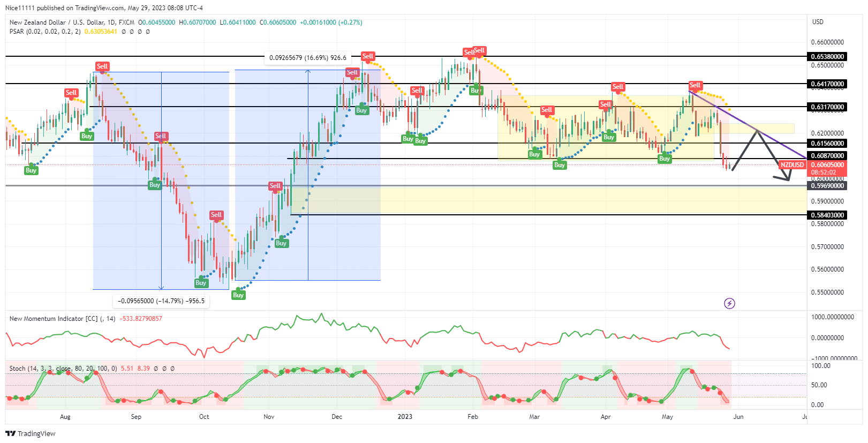Click the 50.00 stochastic axis tick
This screenshot has width=868, height=443.
point(819,385)
